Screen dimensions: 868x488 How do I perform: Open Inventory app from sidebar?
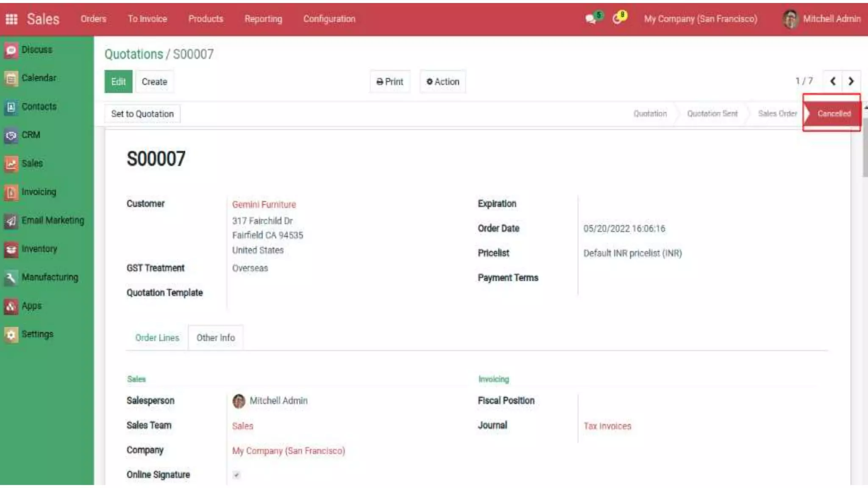tap(11, 249)
